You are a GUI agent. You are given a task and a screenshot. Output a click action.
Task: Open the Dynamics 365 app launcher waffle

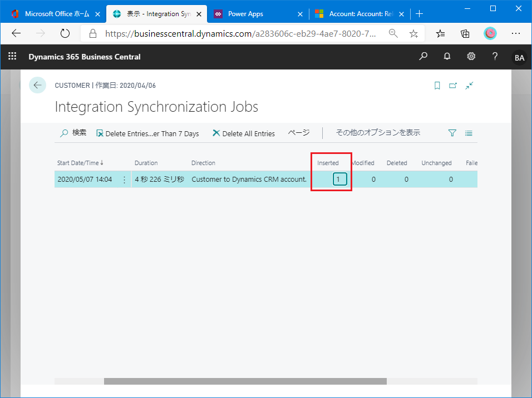12,56
